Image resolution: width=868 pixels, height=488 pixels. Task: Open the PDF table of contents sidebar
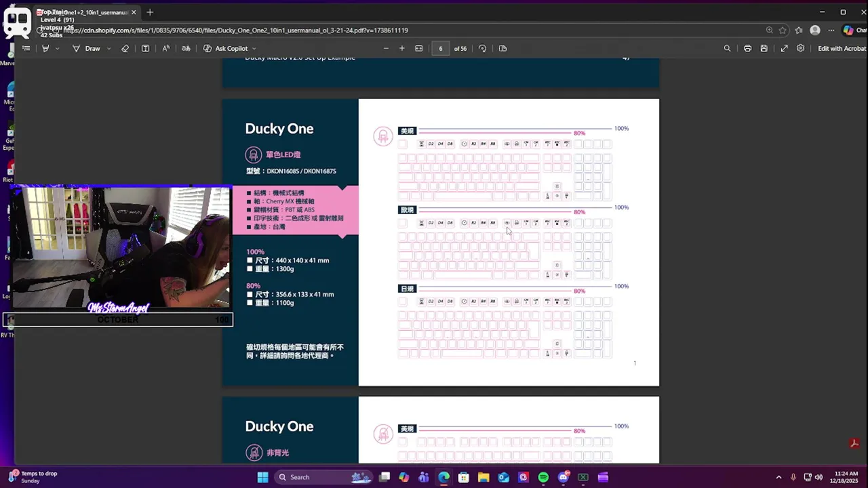click(26, 48)
